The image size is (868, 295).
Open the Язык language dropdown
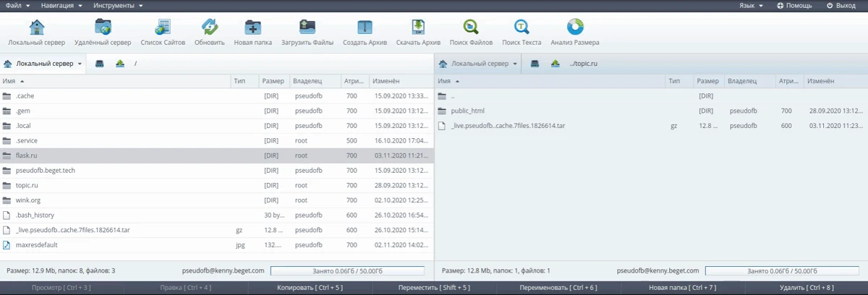click(x=750, y=6)
